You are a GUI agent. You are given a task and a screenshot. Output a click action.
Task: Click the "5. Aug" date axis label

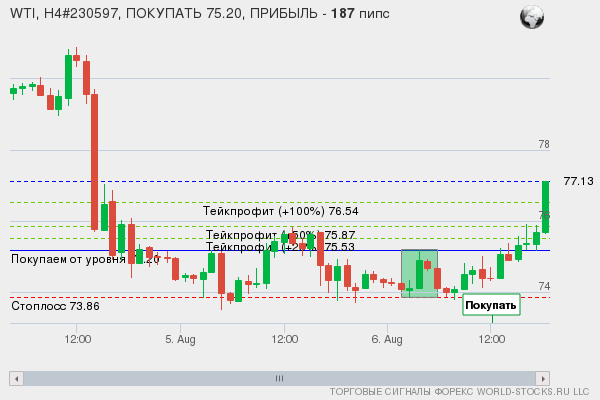click(180, 339)
